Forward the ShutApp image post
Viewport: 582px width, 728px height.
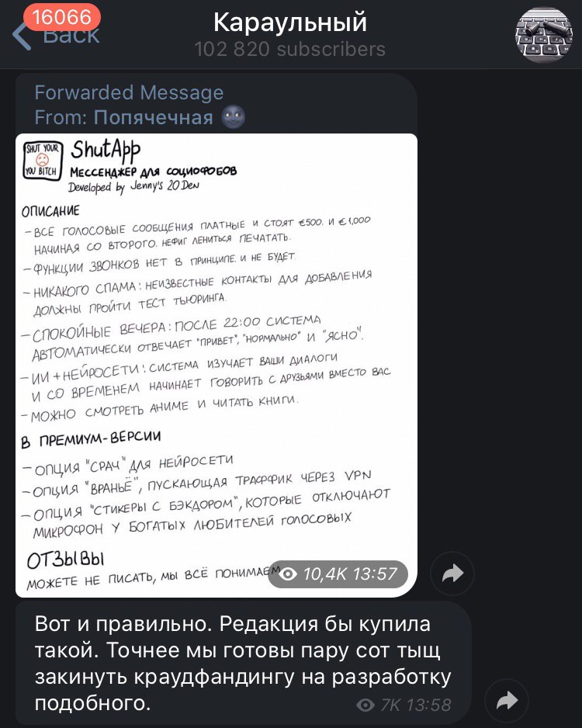coord(452,574)
